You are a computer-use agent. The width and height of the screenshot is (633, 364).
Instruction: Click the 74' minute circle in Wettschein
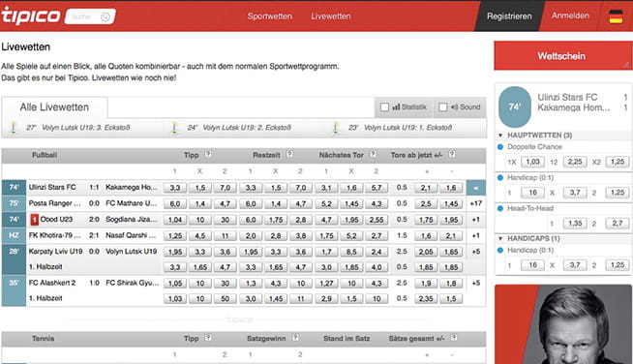[514, 106]
